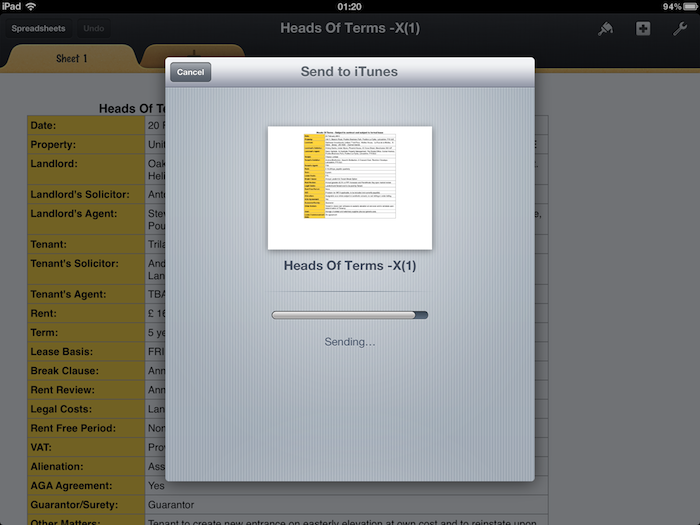Select the Rent Review: cell

(x=86, y=390)
